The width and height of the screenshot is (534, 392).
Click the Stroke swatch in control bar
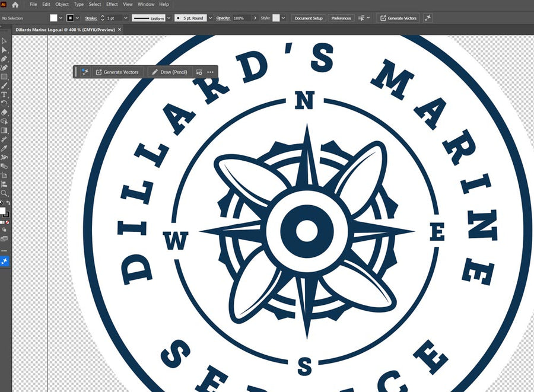(x=70, y=18)
